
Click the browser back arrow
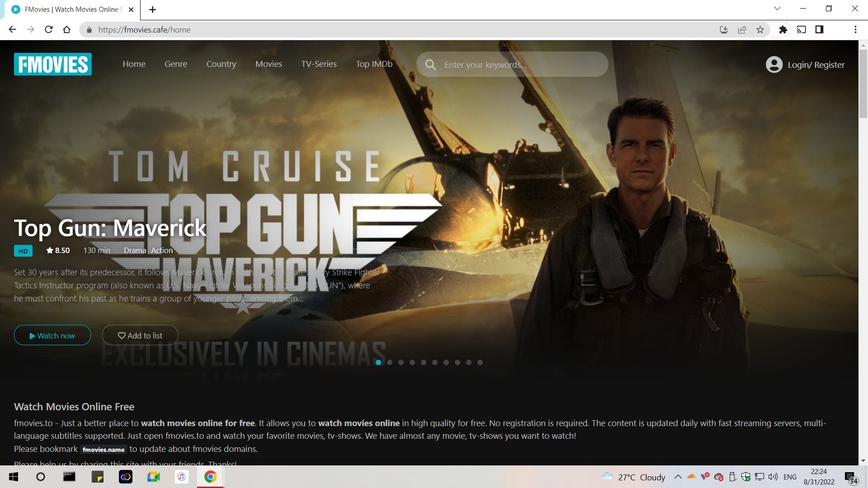(12, 29)
